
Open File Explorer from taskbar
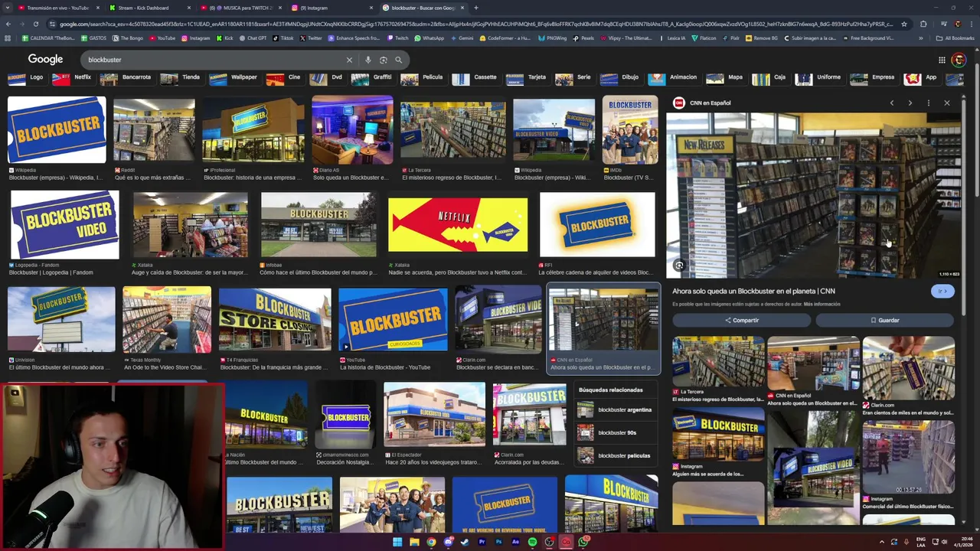click(x=414, y=542)
